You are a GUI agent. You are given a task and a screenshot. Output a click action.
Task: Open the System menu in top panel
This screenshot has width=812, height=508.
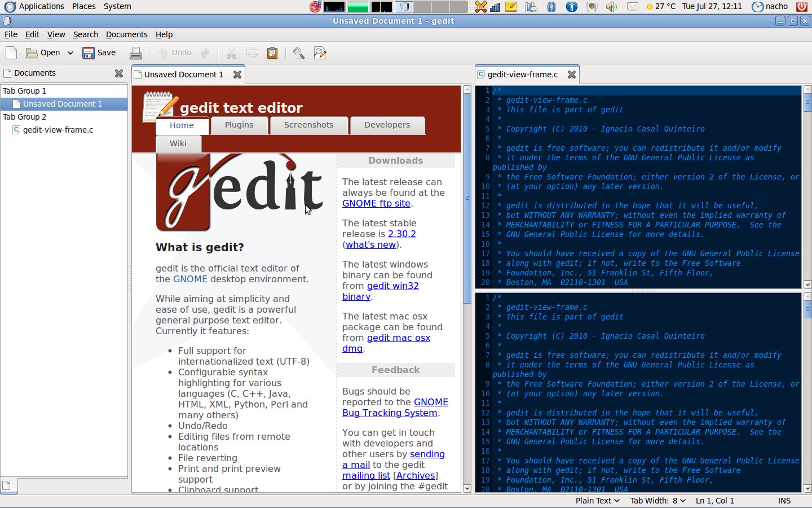(117, 6)
